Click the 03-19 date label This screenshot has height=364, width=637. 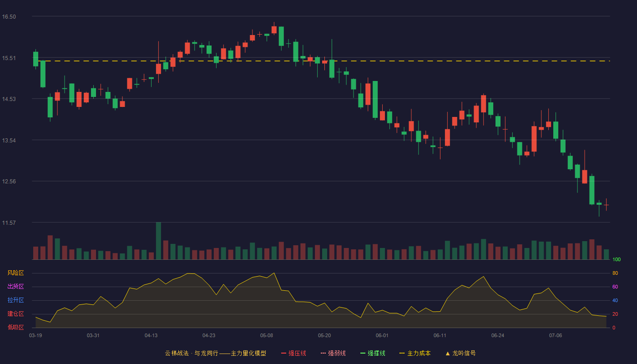point(35,335)
